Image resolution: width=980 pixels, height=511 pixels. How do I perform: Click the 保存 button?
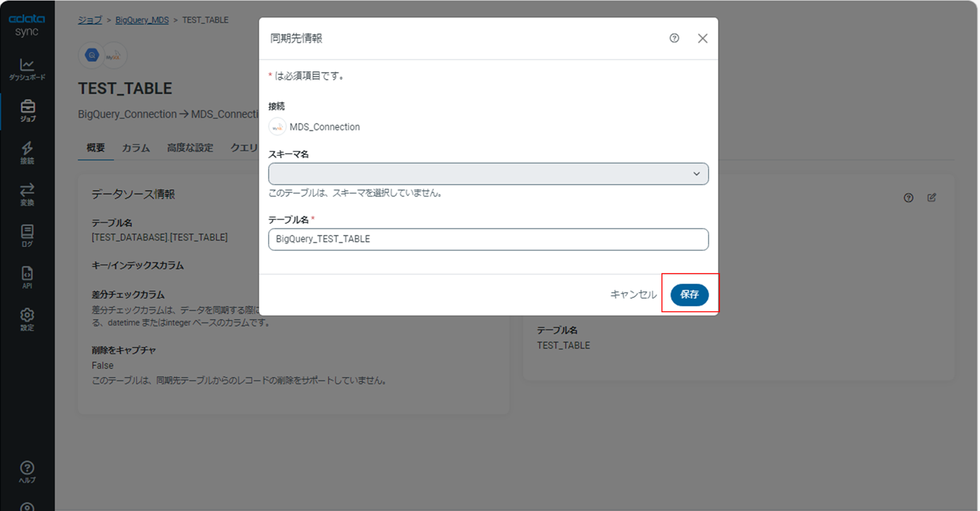pos(689,294)
